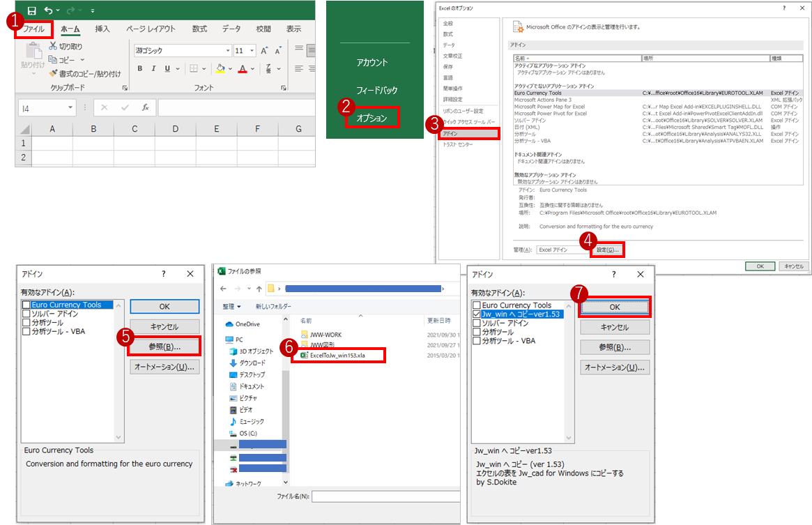812x525 pixels.
Task: Click the Undo arrow icon
Action: 48,10
